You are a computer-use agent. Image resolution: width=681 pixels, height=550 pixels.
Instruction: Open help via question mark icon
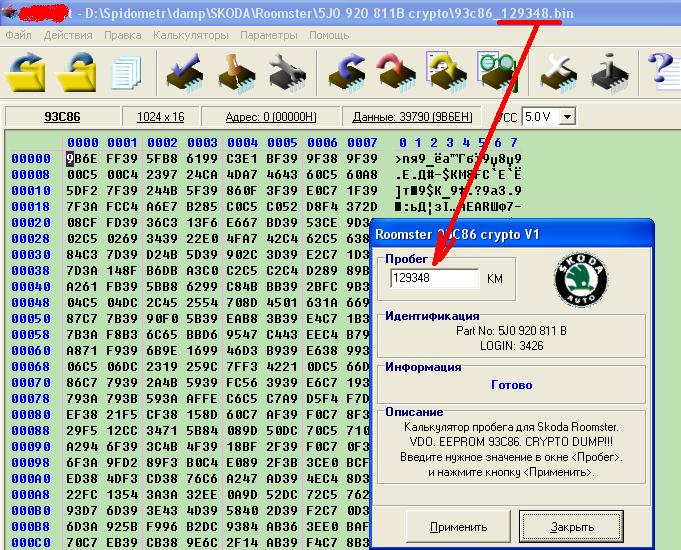[664, 73]
